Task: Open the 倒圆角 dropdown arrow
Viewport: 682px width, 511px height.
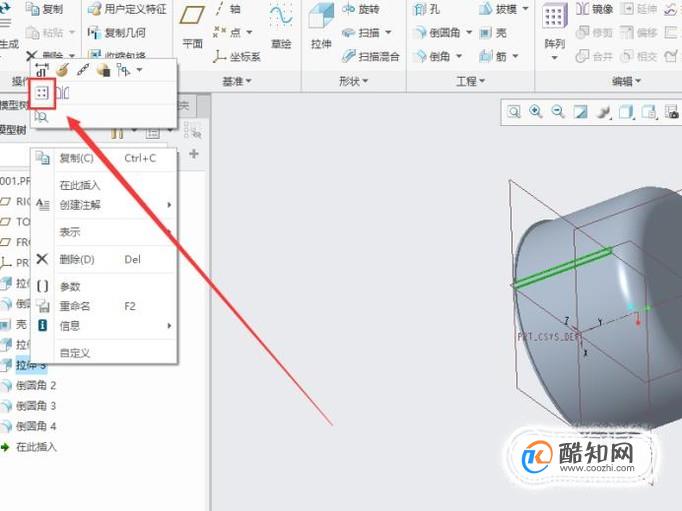Action: point(469,32)
